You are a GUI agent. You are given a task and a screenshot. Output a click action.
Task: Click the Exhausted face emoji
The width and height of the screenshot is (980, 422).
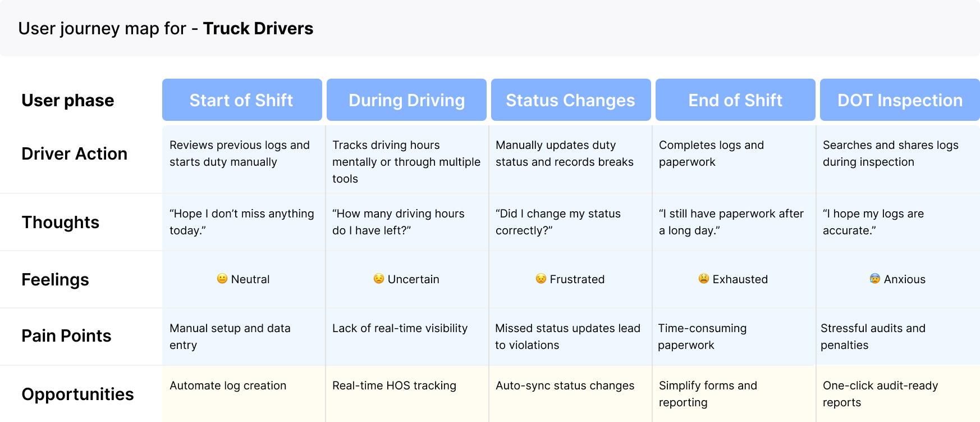click(704, 279)
